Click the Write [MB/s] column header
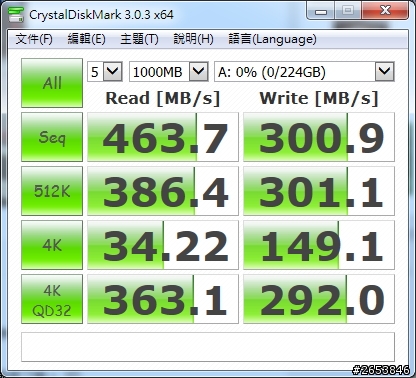 [x=319, y=98]
